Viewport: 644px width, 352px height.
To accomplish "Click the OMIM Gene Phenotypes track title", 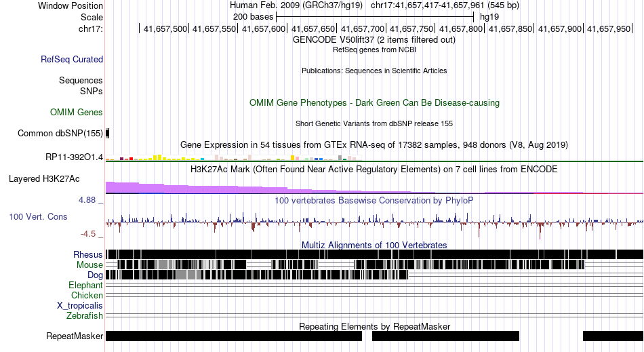I will [x=374, y=102].
